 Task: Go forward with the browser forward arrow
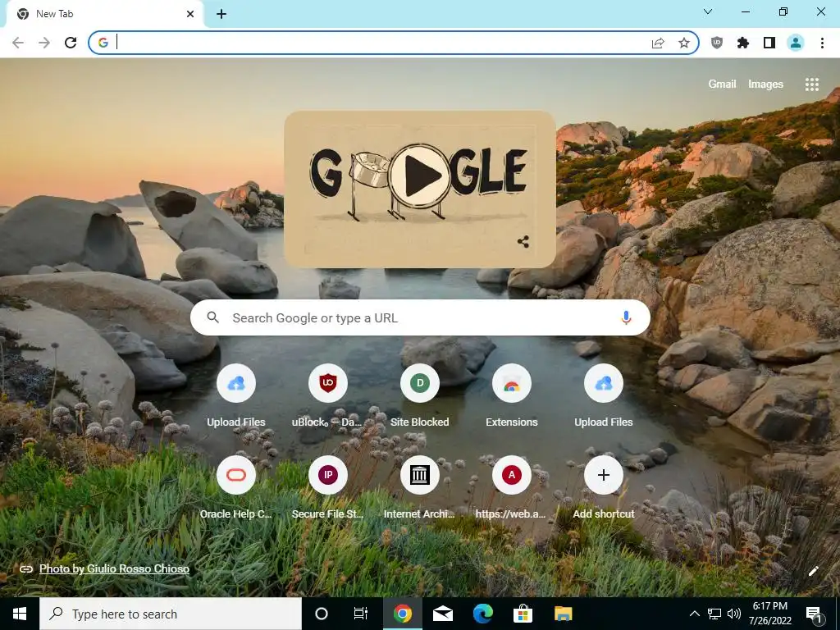(44, 43)
